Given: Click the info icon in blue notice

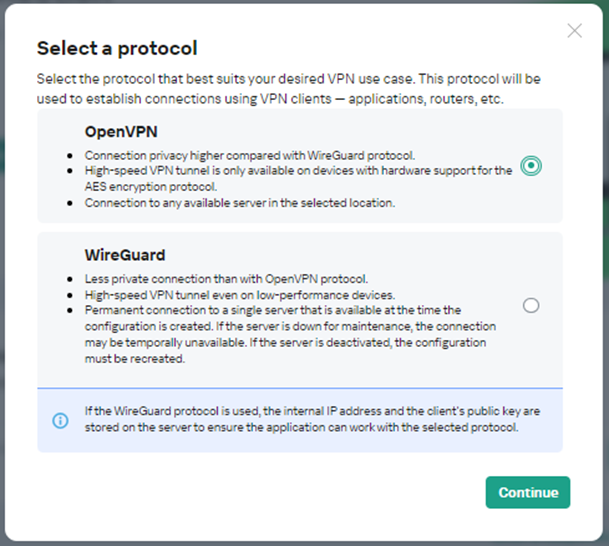Looking at the screenshot, I should (x=60, y=420).
